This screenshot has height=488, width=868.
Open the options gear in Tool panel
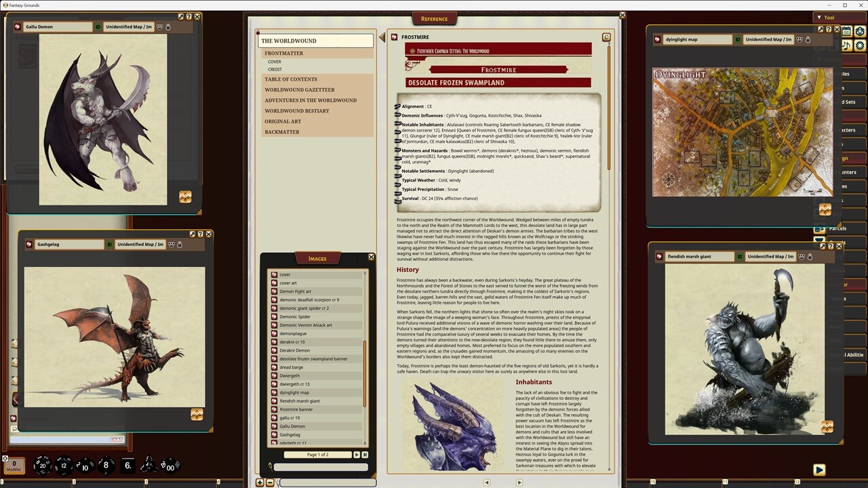860,46
